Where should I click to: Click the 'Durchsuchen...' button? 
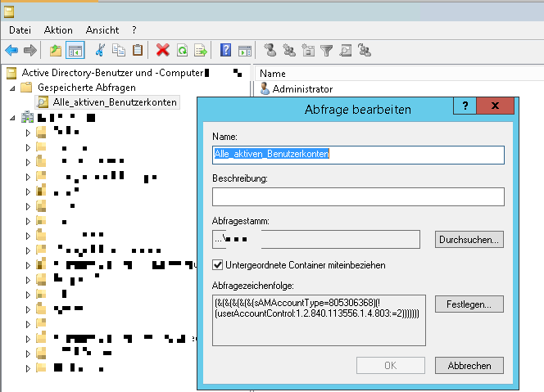pos(469,240)
